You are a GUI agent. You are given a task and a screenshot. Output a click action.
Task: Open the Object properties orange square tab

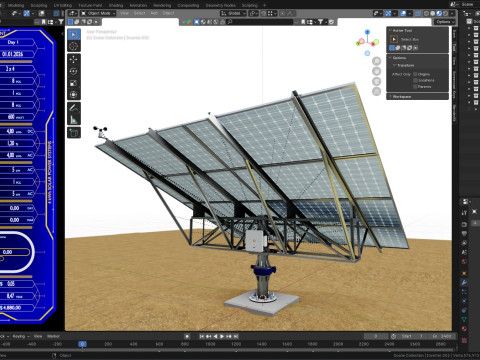[464, 274]
